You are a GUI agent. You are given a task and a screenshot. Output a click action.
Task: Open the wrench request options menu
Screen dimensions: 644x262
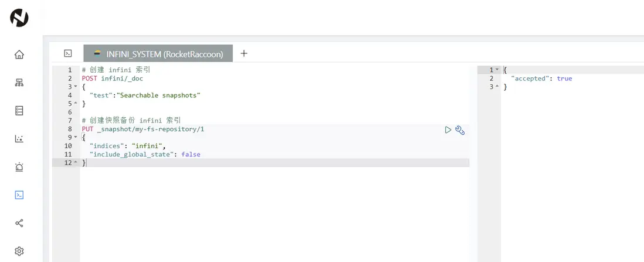(460, 130)
